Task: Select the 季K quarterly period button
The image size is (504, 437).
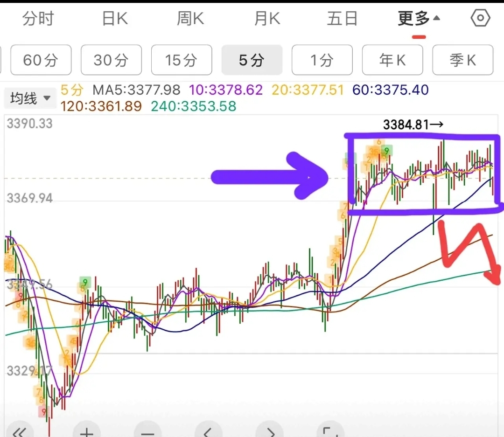Action: tap(463, 60)
